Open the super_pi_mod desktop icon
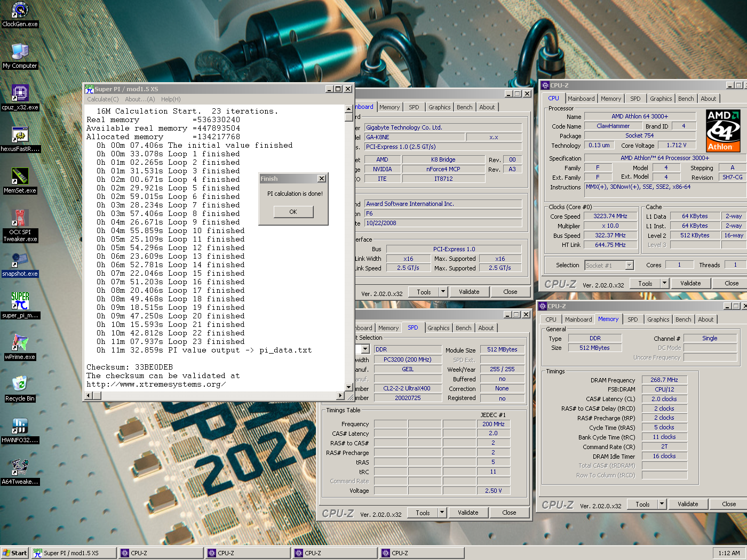The height and width of the screenshot is (560, 747). pos(20,306)
